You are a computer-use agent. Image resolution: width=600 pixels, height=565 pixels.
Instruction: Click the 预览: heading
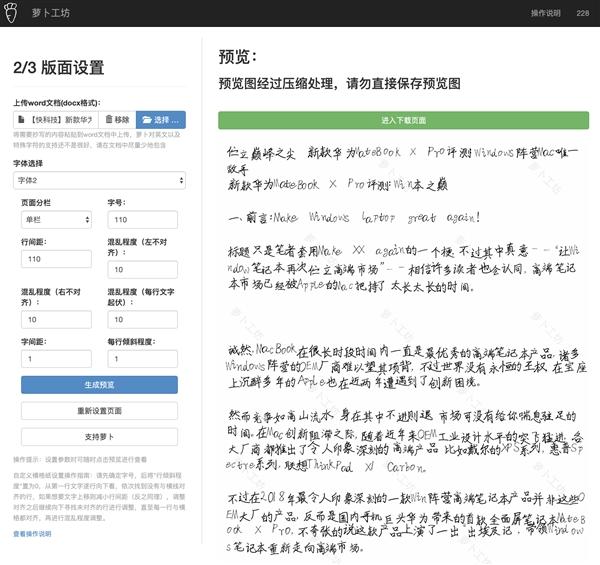(x=238, y=57)
